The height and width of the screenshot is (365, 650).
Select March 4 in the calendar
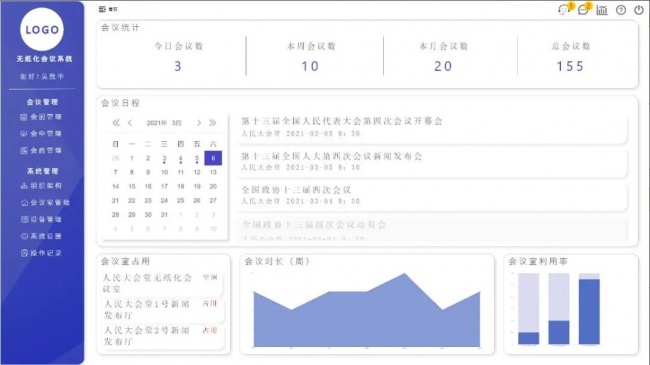(x=180, y=158)
